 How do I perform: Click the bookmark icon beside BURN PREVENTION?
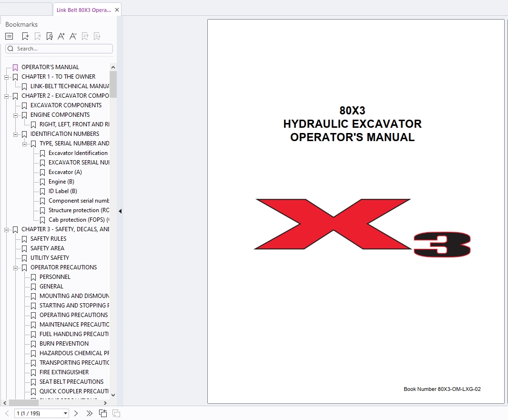(33, 344)
